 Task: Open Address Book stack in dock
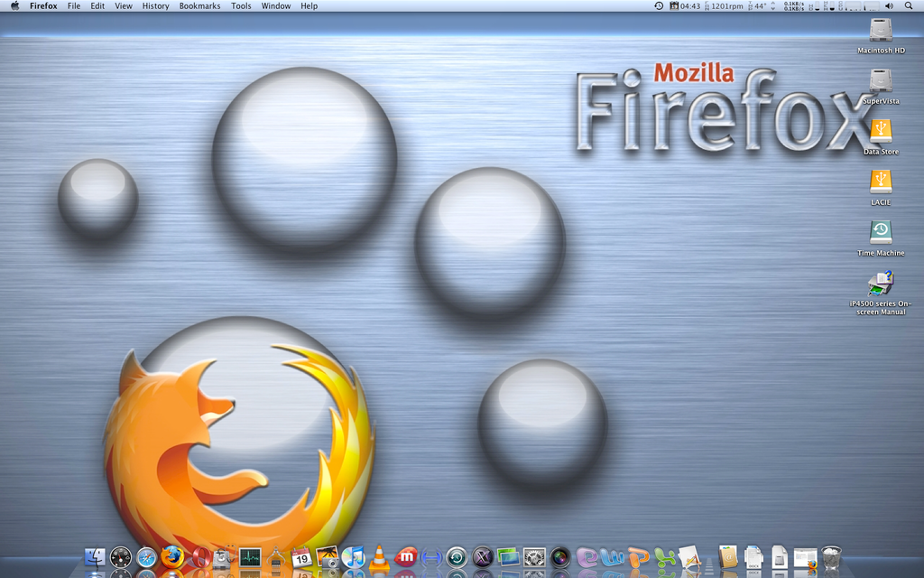[728, 556]
